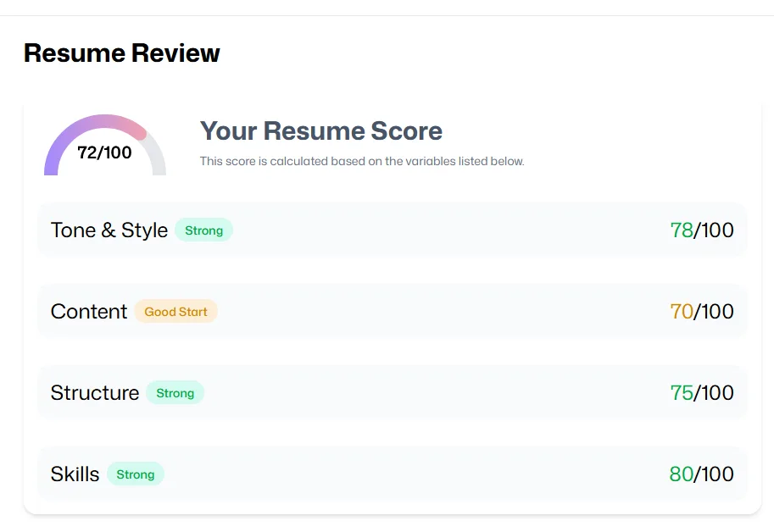
Task: Click the Your Resume Score title
Action: click(320, 131)
